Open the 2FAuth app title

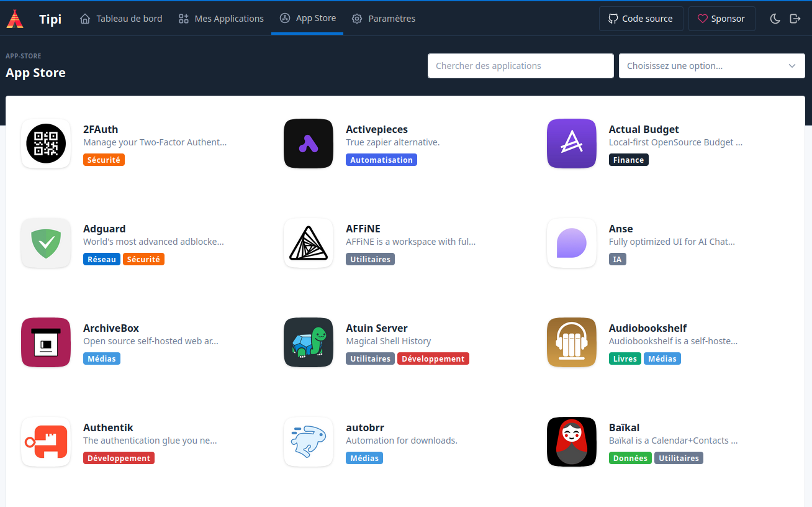click(101, 129)
